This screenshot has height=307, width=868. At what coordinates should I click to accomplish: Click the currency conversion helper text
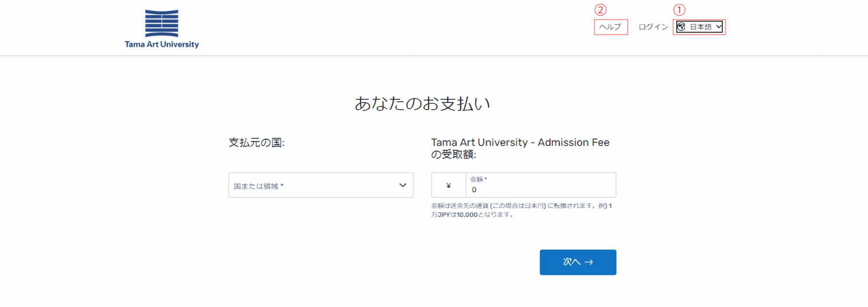(x=521, y=210)
